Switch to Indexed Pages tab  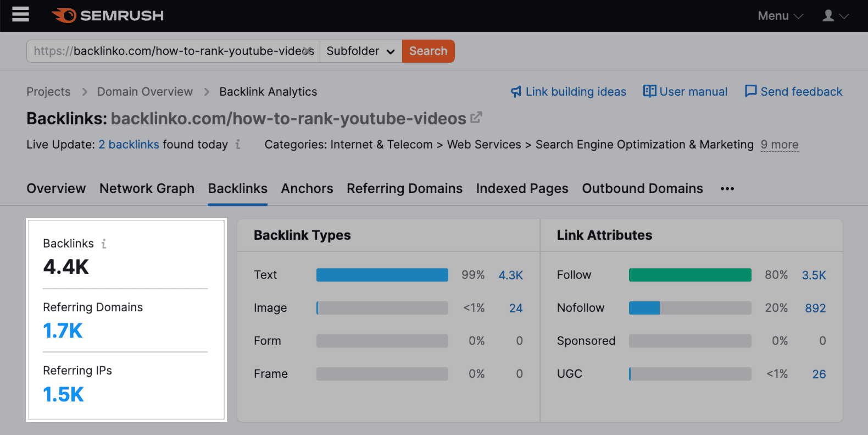522,189
